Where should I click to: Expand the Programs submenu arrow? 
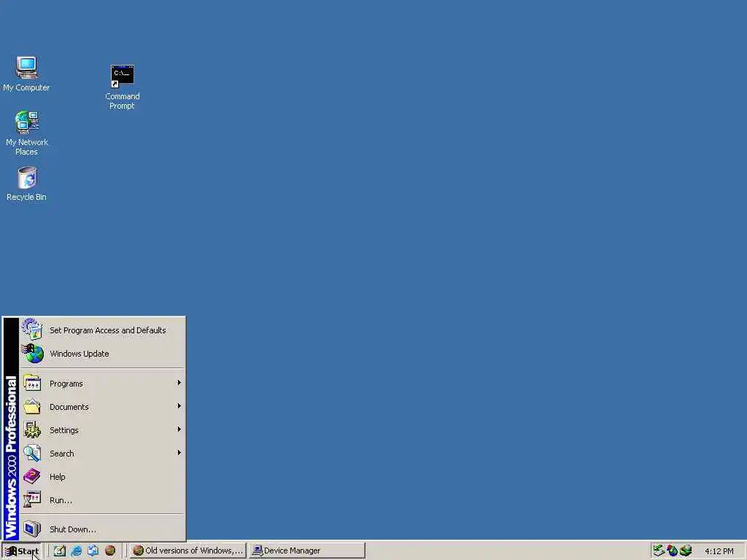pos(179,382)
